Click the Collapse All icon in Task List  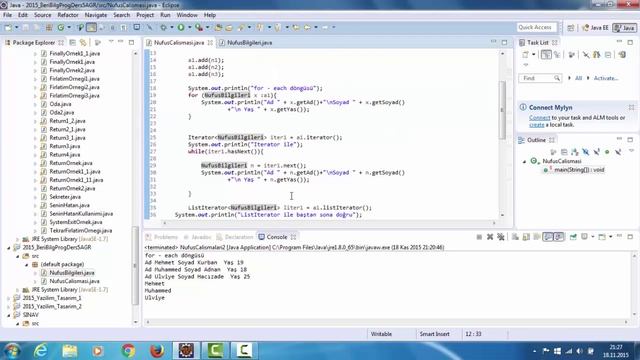608,54
